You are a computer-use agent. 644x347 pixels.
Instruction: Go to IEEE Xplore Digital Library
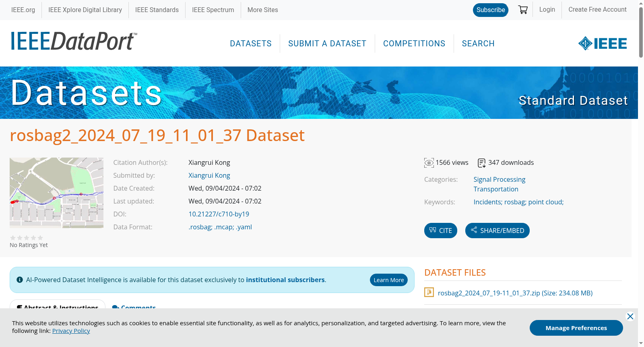pyautogui.click(x=85, y=10)
